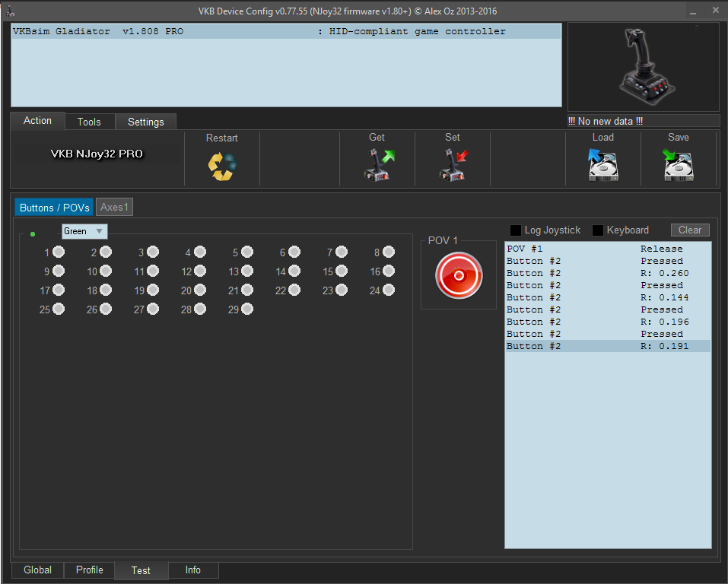Clear the event log

[x=690, y=230]
